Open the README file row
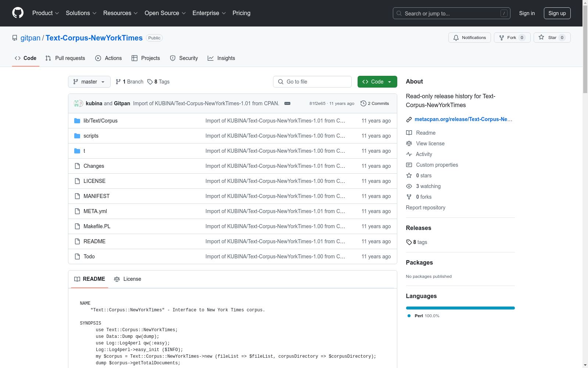588x368 pixels. click(x=233, y=241)
